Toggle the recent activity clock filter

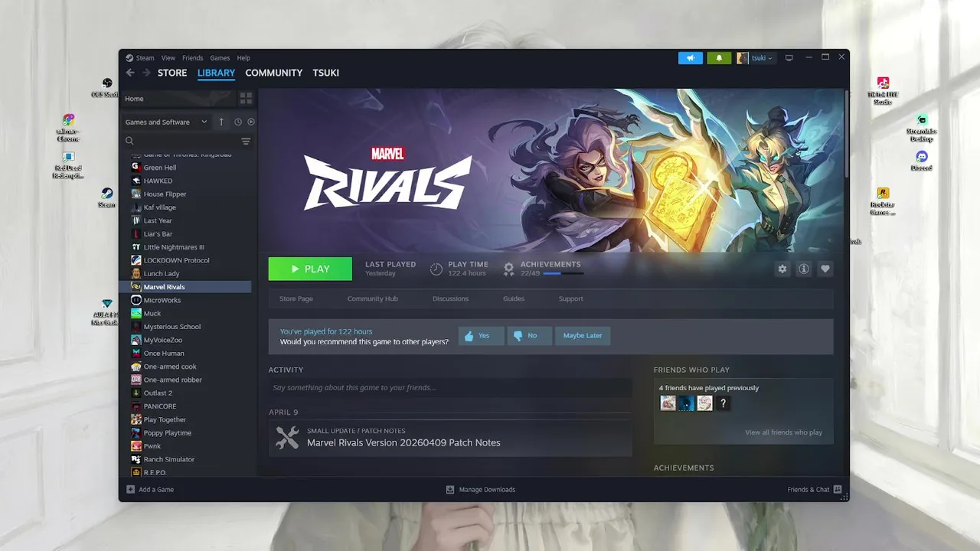(238, 122)
